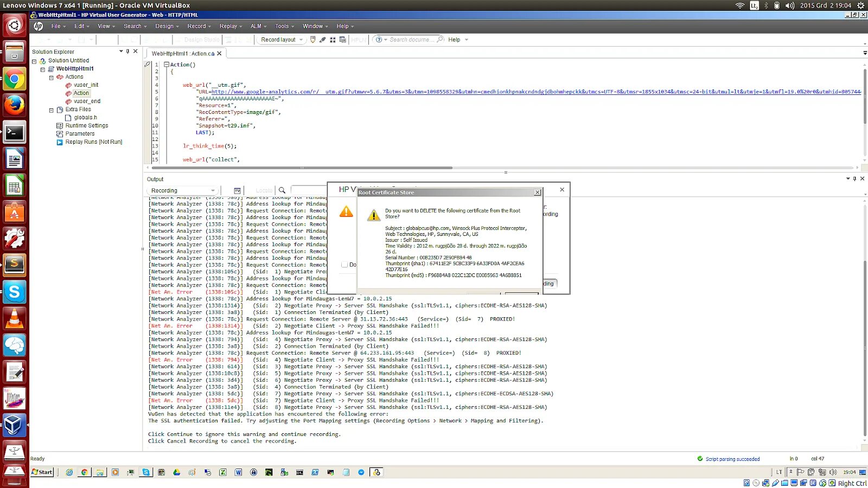868x488 pixels.
Task: Select Replay Runs [Not Run] node
Action: click(x=94, y=142)
